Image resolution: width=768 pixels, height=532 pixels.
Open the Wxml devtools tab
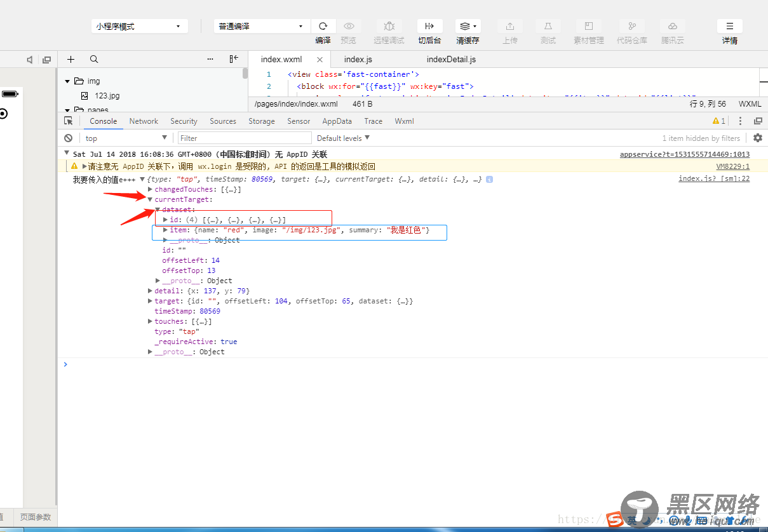coord(404,121)
